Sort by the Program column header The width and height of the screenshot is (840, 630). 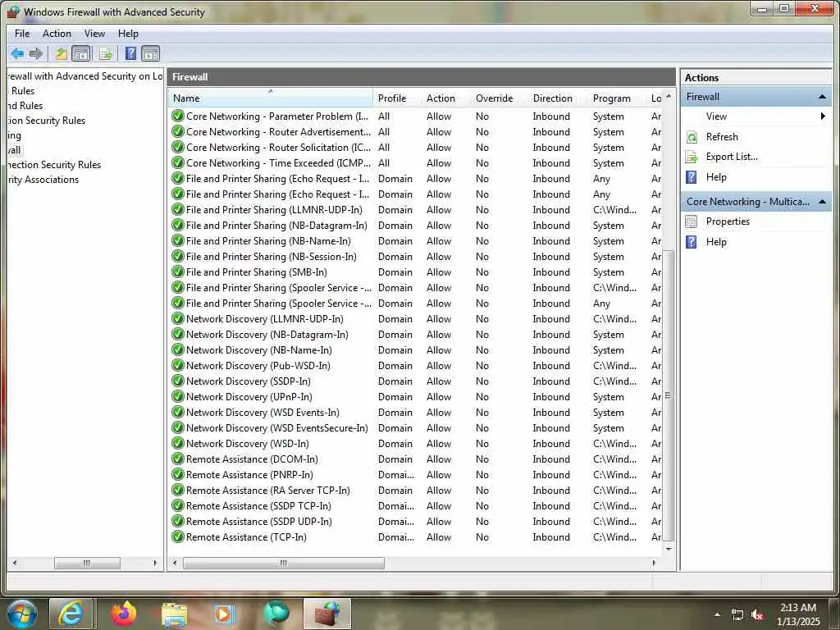pyautogui.click(x=617, y=98)
